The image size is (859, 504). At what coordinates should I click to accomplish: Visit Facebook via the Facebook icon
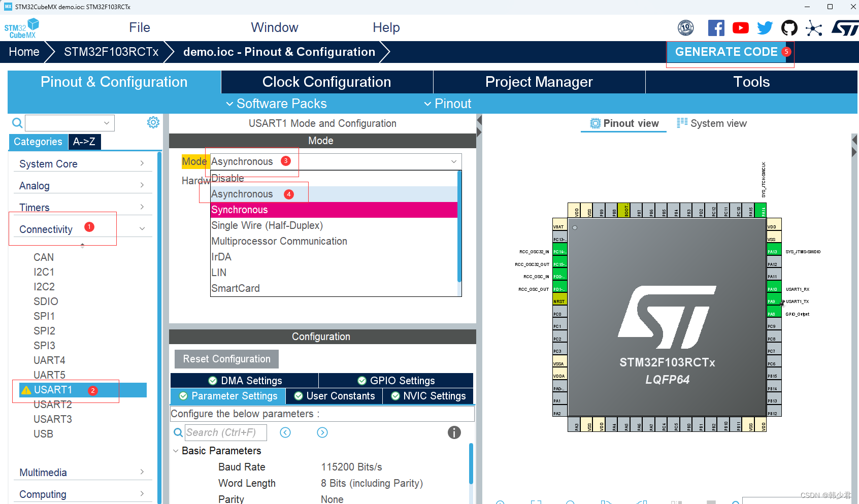click(x=716, y=28)
